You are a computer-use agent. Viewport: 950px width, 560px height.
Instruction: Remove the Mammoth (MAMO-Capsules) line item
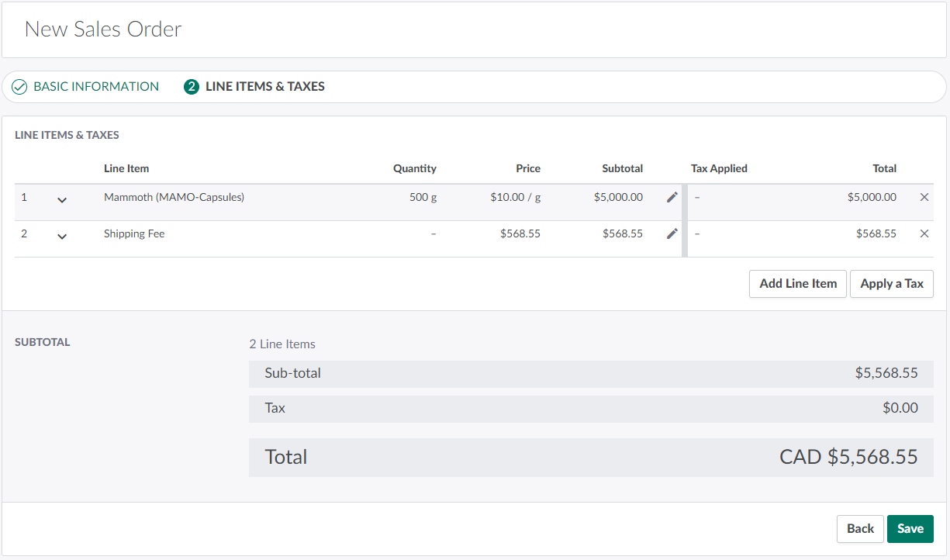[x=924, y=197]
